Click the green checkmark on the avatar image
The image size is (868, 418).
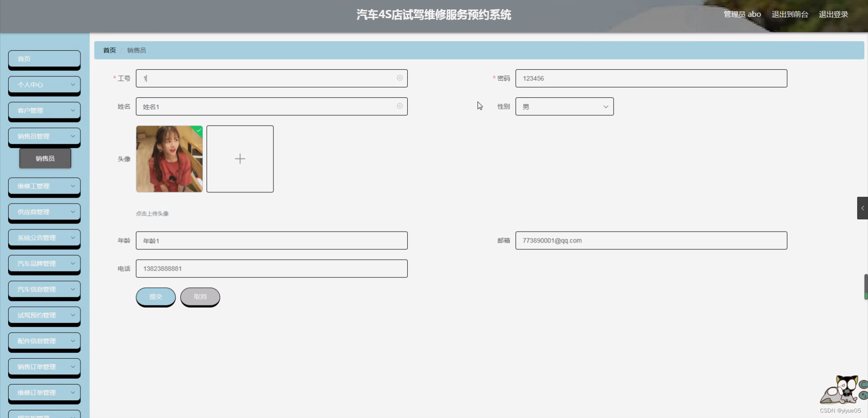(198, 130)
